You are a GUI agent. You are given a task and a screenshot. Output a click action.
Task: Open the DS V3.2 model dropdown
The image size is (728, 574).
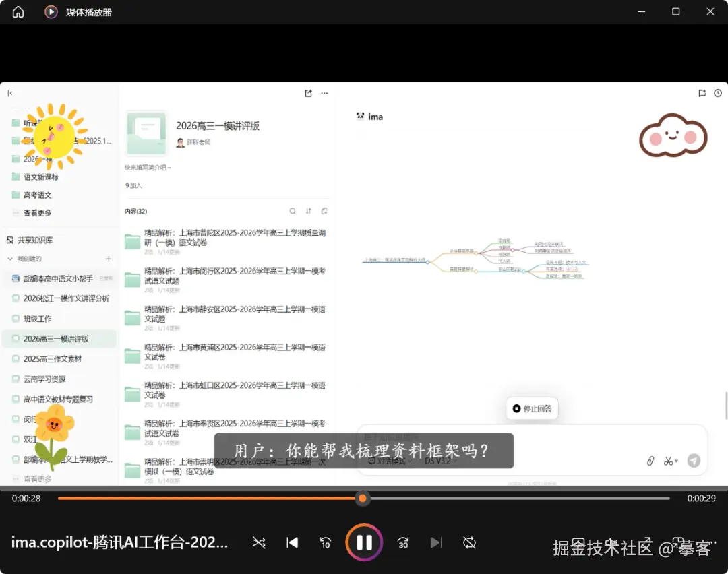tap(441, 461)
